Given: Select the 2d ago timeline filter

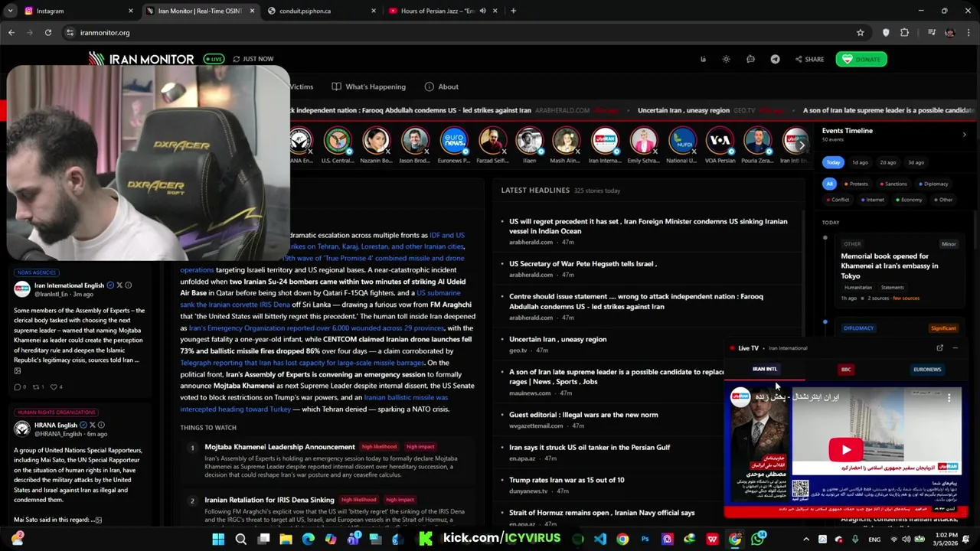Looking at the screenshot, I should [x=887, y=162].
